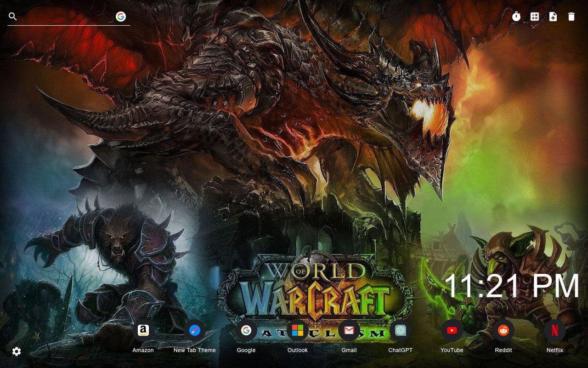Open the Outlook shortcut
588x368 pixels.
pos(298,330)
